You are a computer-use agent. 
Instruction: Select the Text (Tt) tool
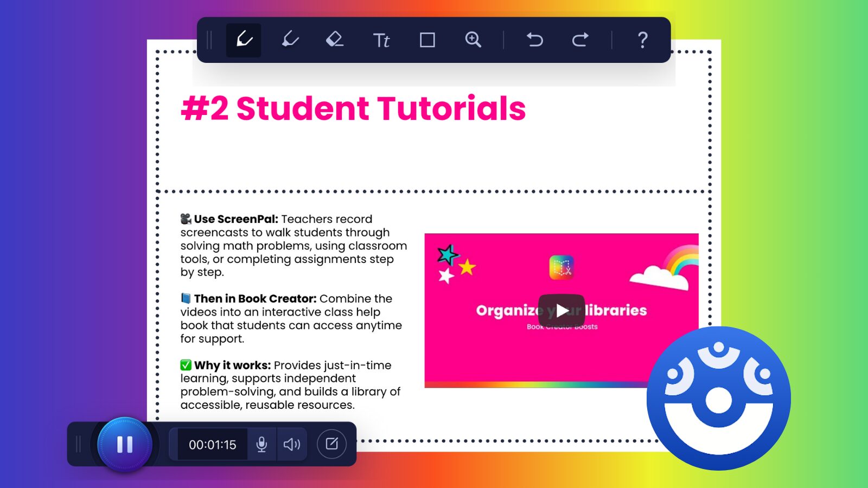[x=381, y=41]
